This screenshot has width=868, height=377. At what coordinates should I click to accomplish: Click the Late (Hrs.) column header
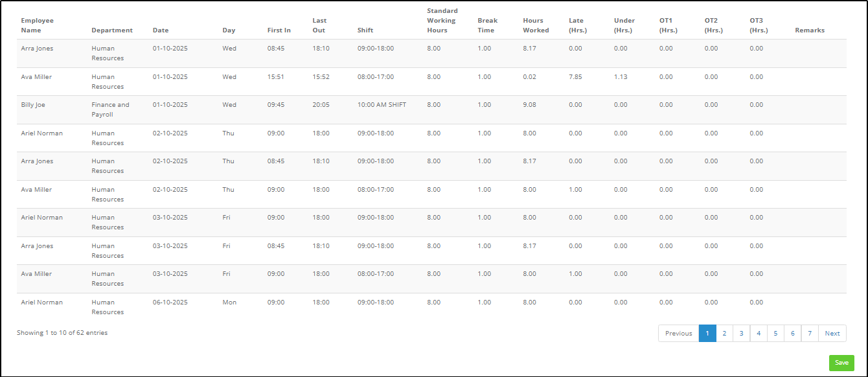point(578,25)
